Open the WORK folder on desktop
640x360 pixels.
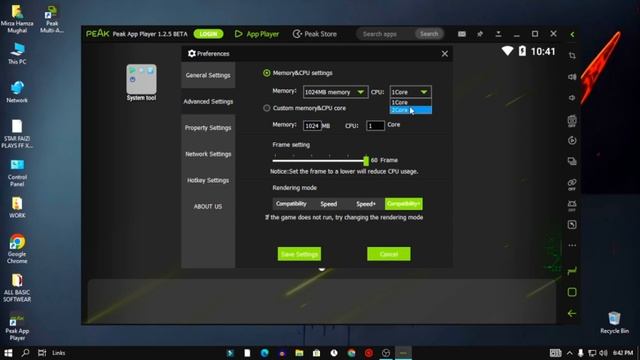[x=17, y=207]
